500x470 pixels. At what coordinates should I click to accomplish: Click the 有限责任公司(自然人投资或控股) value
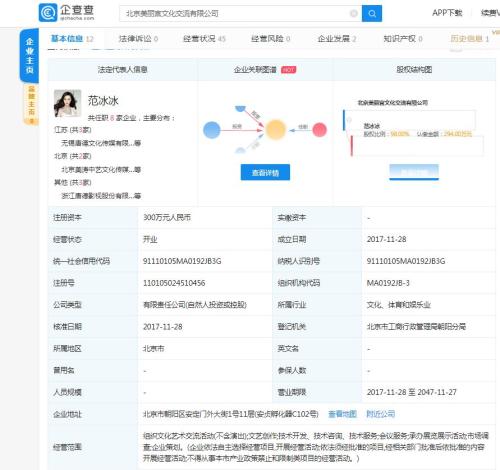(x=195, y=305)
